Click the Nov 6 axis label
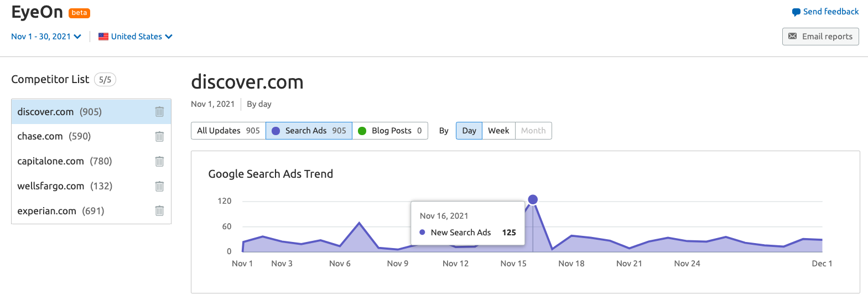 click(x=340, y=264)
